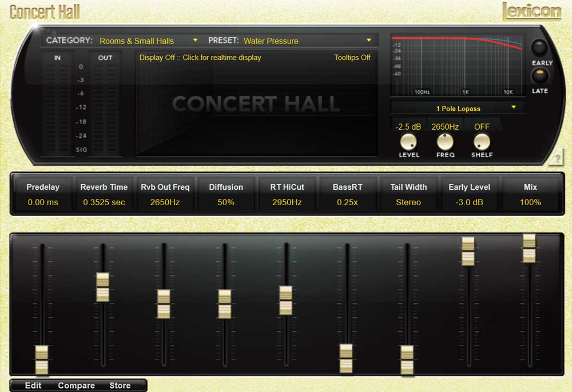Click the Mix parameter label
This screenshot has height=392, width=572.
(530, 187)
